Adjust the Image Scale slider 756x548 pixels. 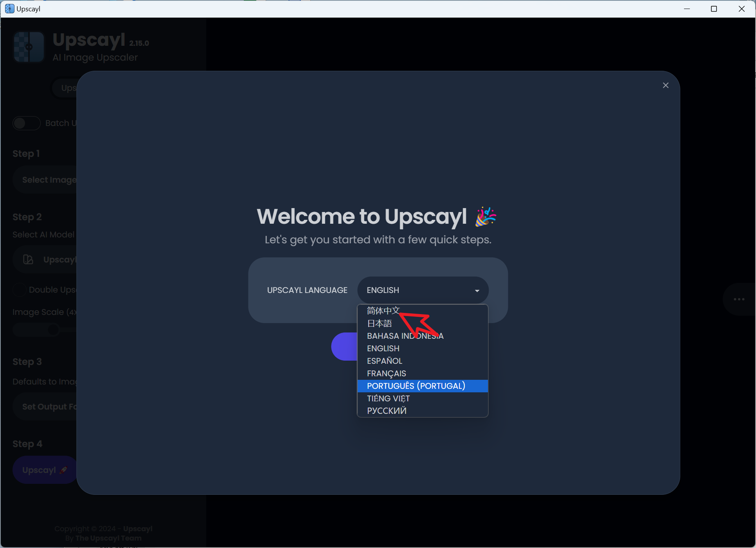tap(45, 330)
